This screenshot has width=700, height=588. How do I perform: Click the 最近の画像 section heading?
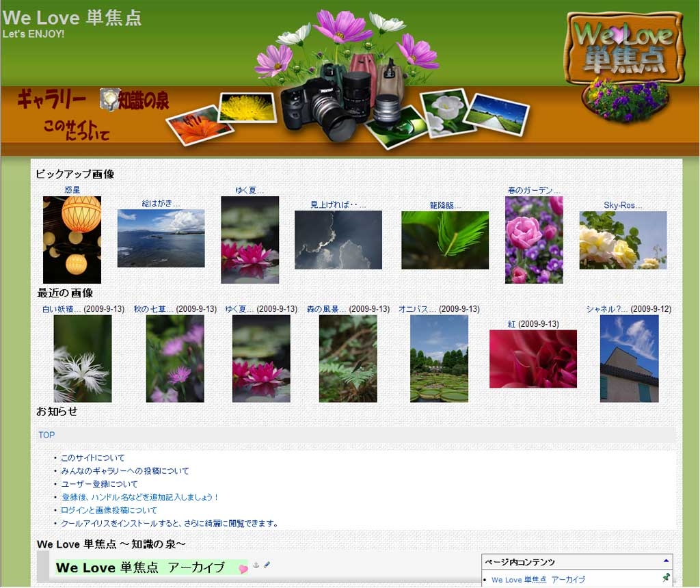click(65, 293)
